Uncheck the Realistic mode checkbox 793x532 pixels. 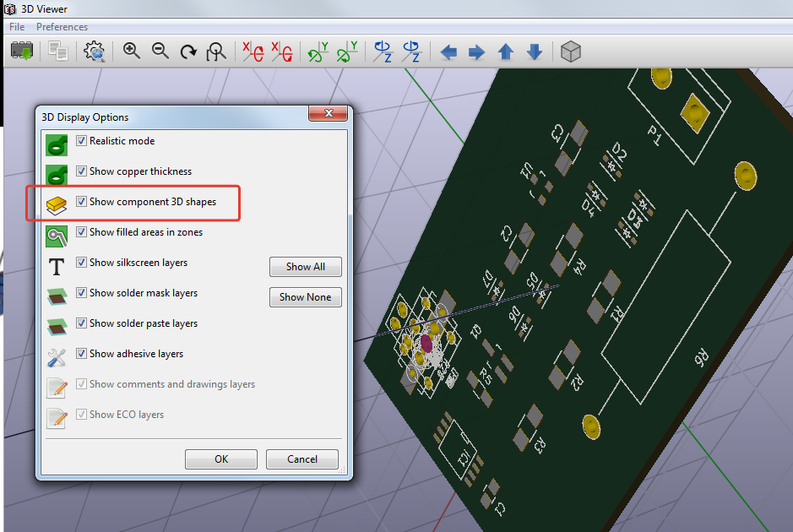click(x=82, y=141)
